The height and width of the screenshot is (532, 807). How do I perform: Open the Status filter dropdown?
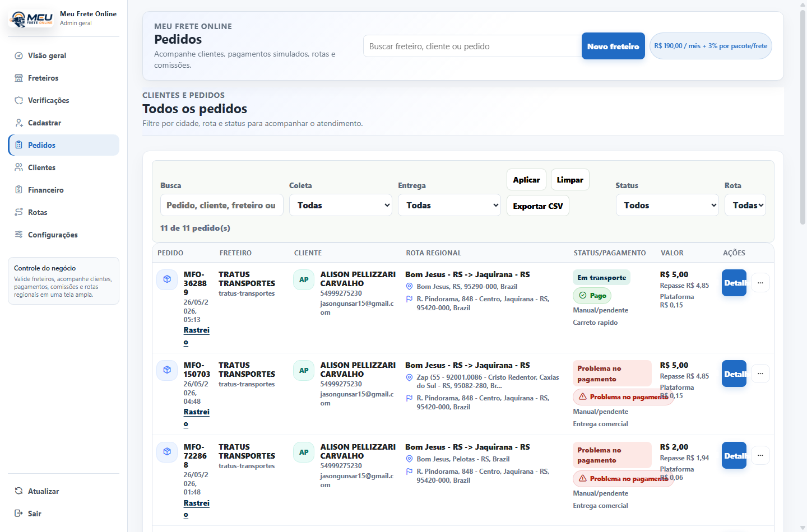[x=667, y=205]
